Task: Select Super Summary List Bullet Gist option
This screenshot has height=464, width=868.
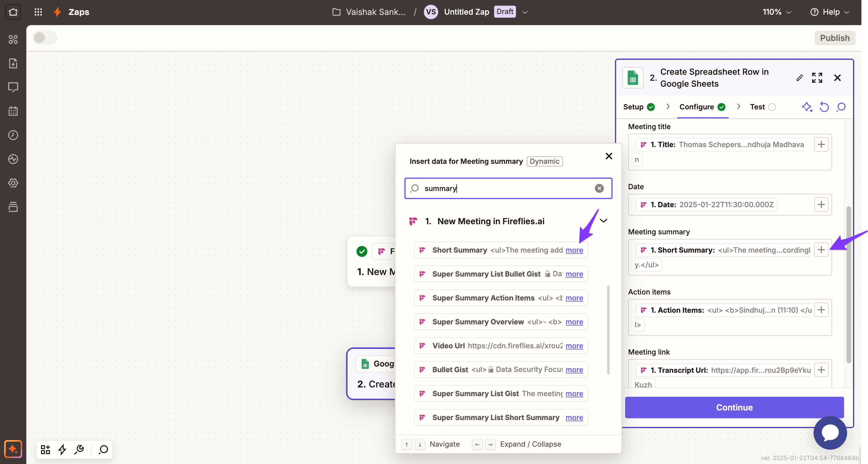Action: tap(501, 274)
